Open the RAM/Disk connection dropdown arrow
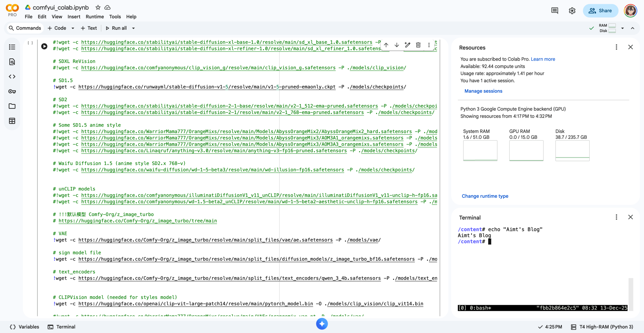This screenshot has width=644, height=333. point(622,28)
